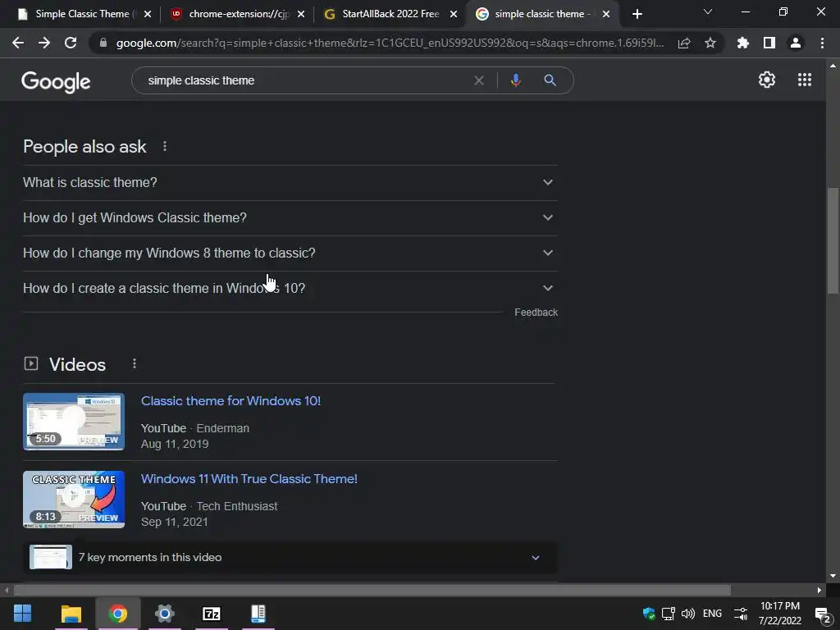
Task: Close the chrome-extension tab
Action: coord(301,15)
